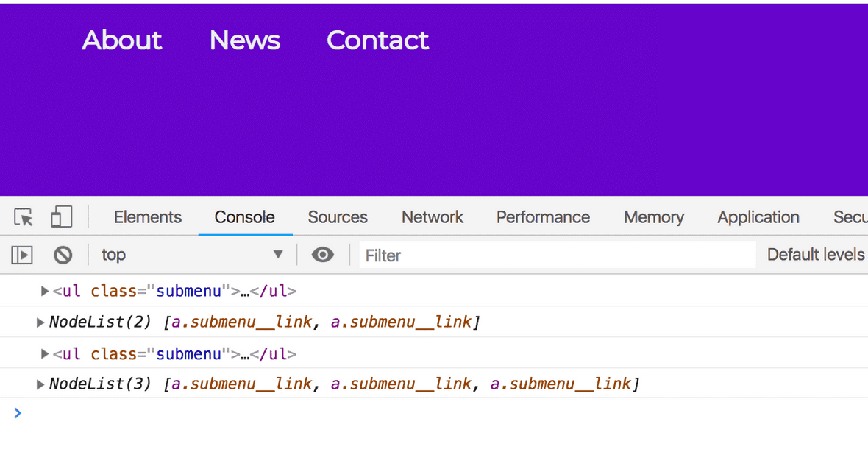
Task: Focus the console Filter input field
Action: [x=558, y=255]
